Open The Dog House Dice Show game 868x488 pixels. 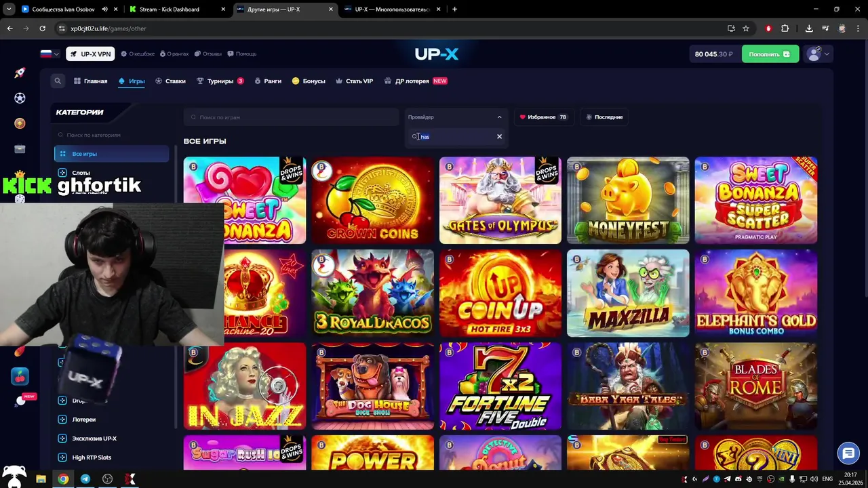coord(372,386)
